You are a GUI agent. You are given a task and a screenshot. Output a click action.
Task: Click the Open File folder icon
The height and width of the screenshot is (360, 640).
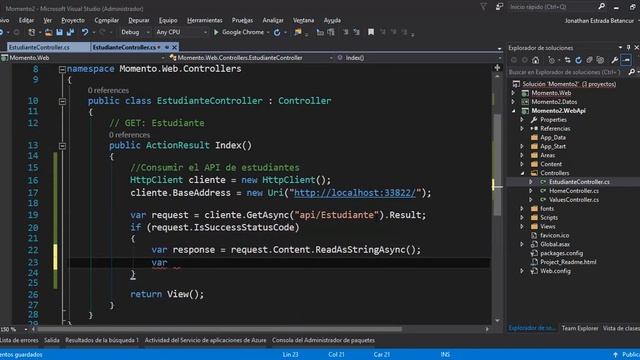pyautogui.click(x=49, y=32)
